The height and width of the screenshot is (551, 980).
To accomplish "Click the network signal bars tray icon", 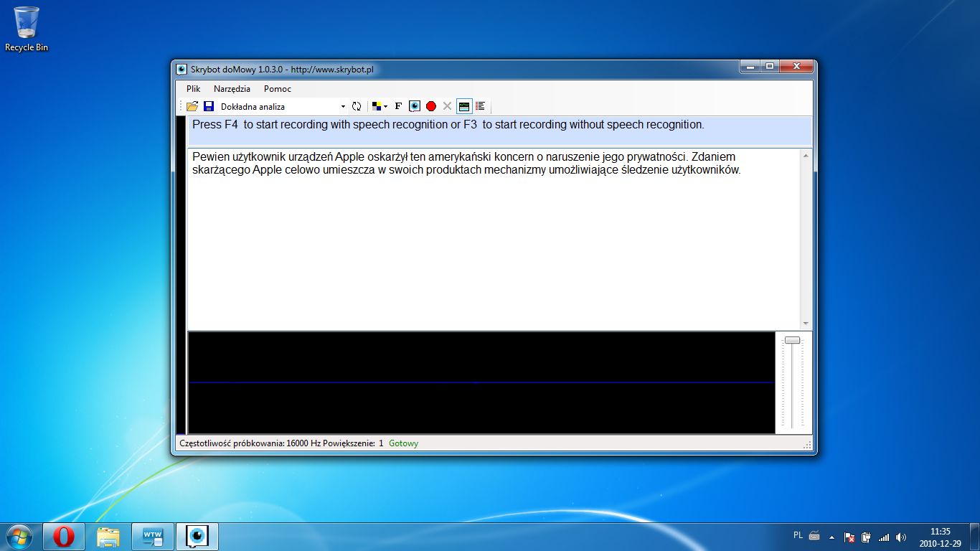I will (x=884, y=537).
